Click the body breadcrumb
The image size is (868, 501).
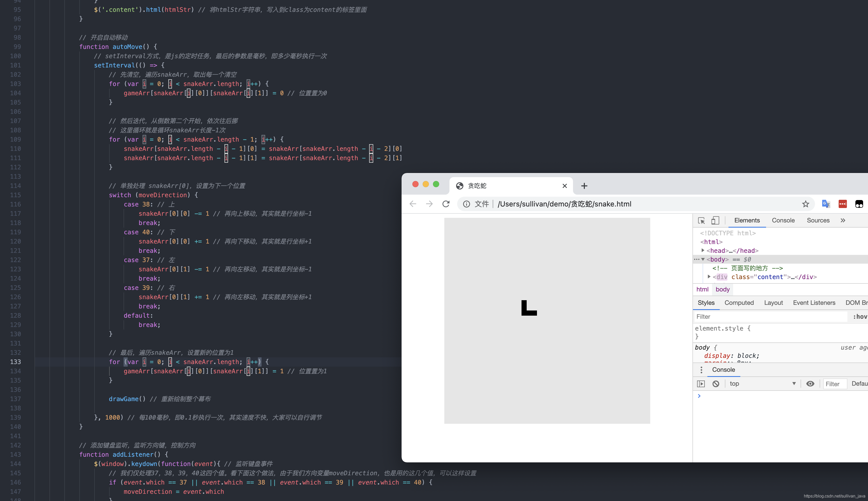click(x=723, y=290)
